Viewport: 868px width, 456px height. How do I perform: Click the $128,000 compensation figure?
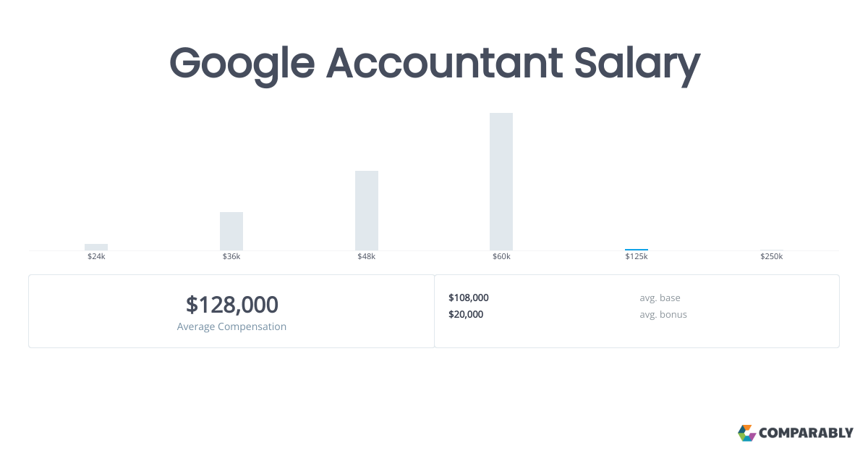[231, 305]
